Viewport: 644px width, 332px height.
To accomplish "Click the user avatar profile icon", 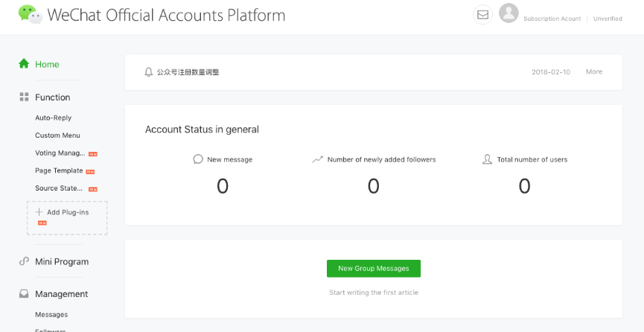I will [x=508, y=13].
